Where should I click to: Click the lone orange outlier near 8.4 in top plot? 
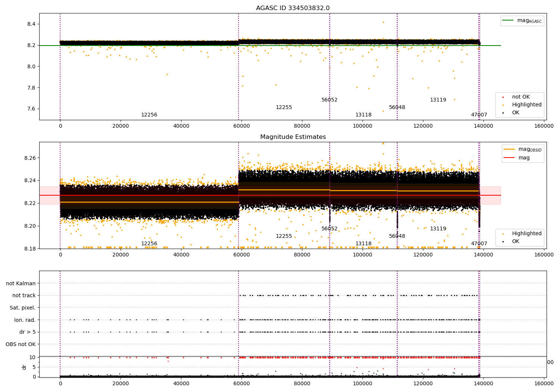(383, 22)
